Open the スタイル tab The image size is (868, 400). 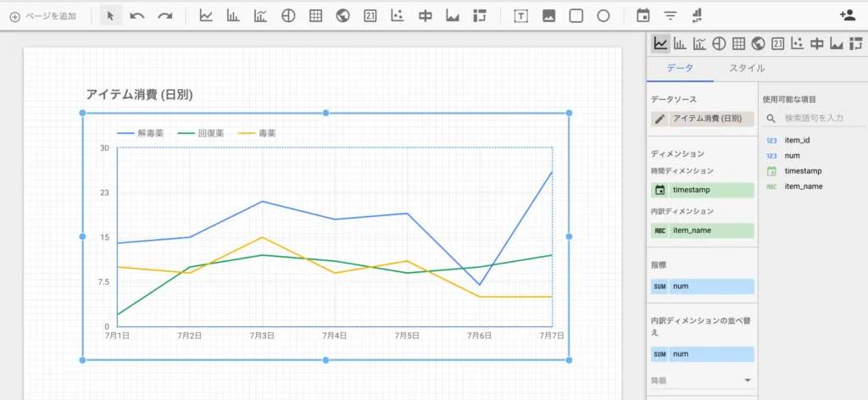point(747,68)
